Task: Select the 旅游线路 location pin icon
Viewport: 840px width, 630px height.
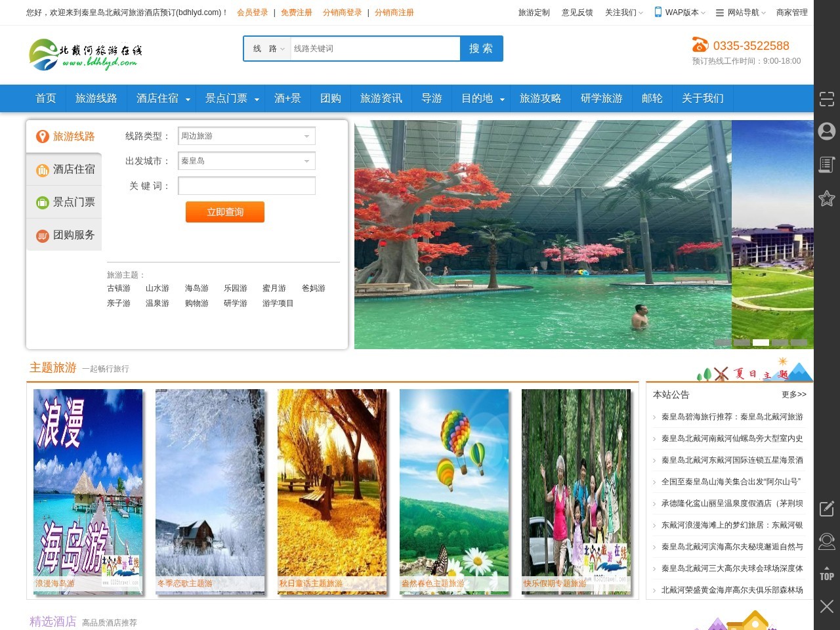Action: click(42, 136)
